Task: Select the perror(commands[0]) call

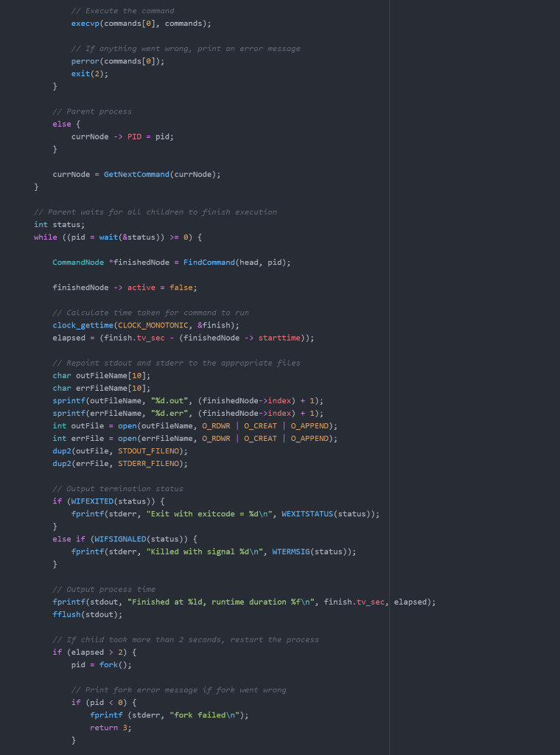Action: pyautogui.click(x=118, y=61)
